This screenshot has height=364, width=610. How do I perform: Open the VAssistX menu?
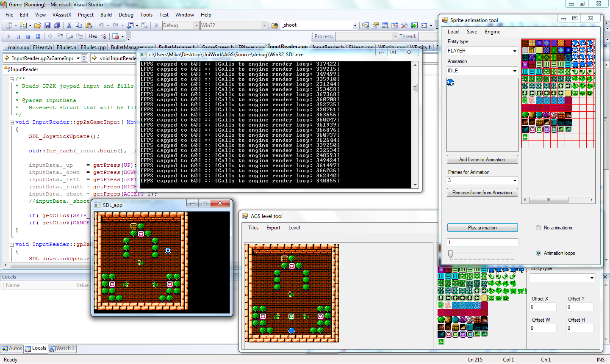click(62, 15)
